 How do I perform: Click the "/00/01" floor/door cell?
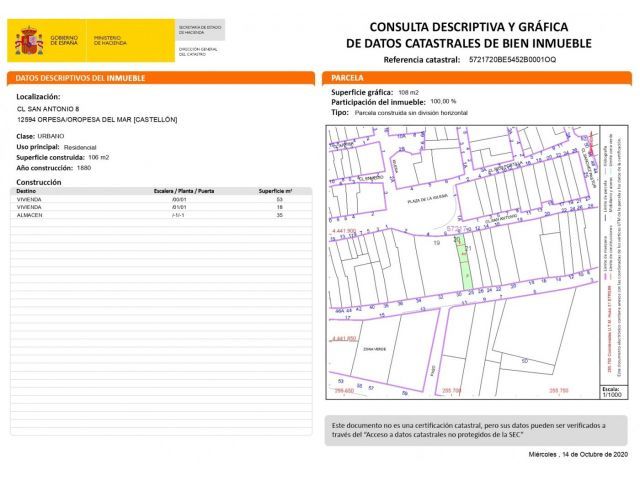click(179, 200)
